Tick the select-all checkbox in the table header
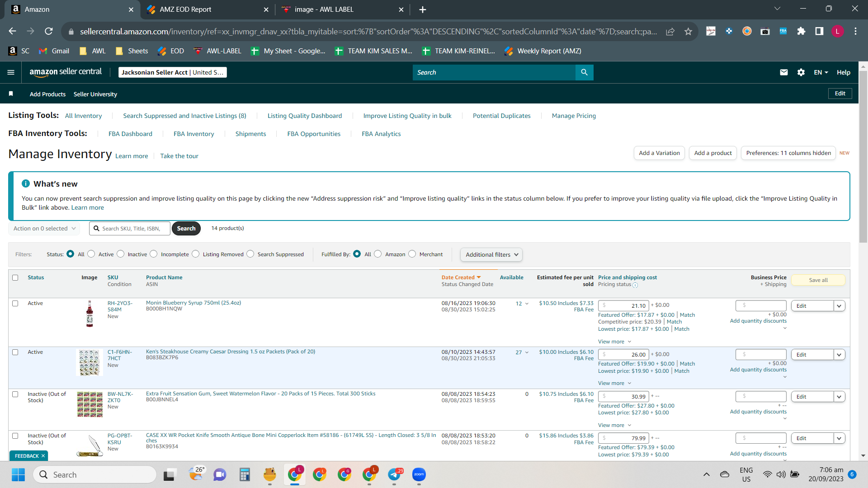Image resolution: width=868 pixels, height=488 pixels. pos(15,277)
